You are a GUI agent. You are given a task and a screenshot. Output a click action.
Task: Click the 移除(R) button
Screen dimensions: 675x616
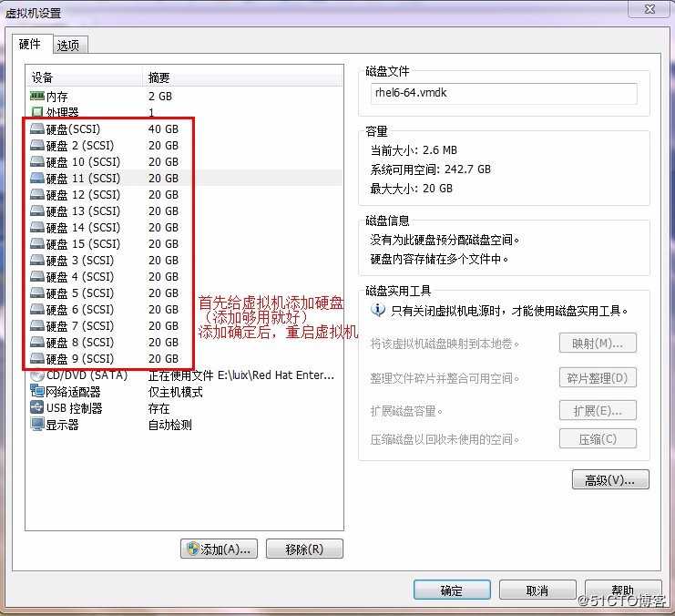coord(304,549)
